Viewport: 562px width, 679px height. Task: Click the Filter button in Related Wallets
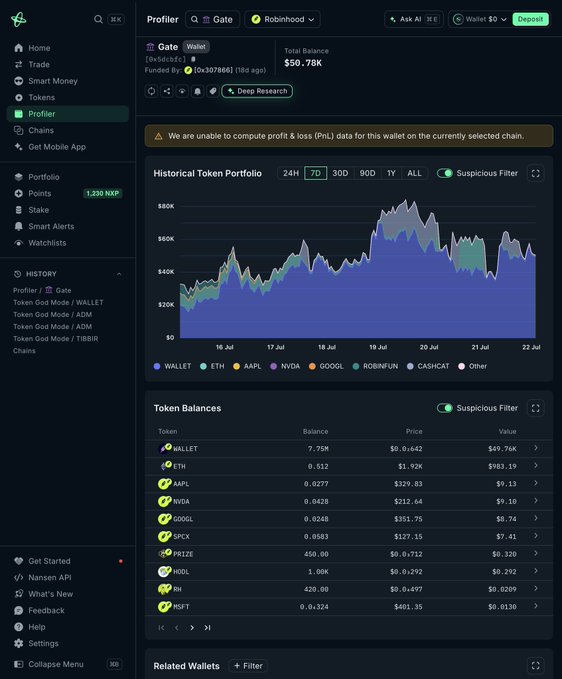point(248,666)
